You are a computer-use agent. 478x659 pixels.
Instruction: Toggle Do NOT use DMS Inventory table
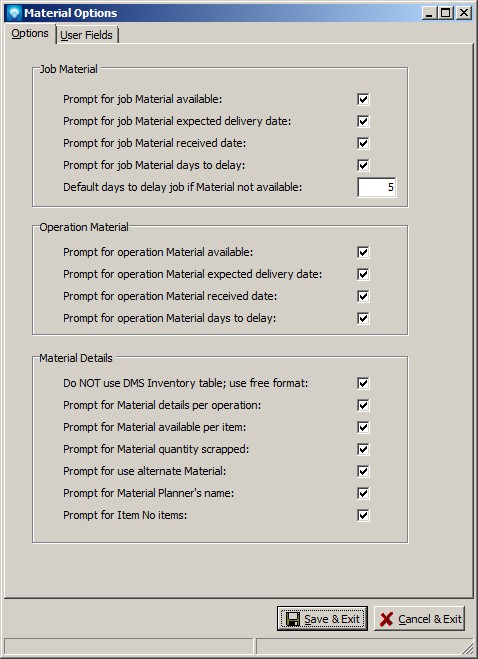coord(363,383)
